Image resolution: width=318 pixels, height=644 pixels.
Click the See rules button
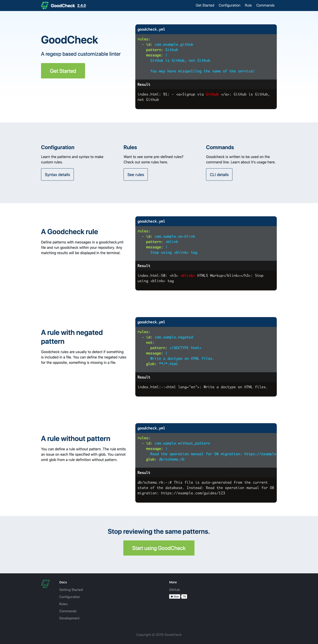[x=136, y=174]
